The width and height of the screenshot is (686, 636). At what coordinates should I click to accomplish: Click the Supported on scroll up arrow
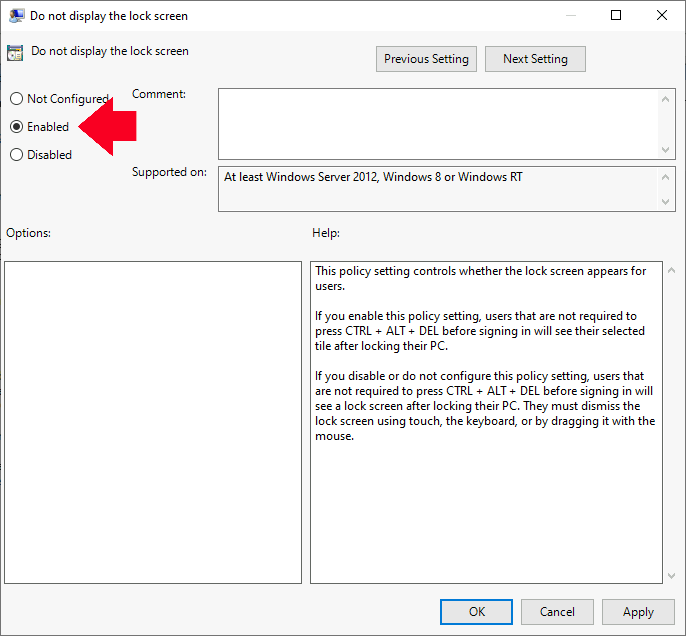[x=665, y=177]
